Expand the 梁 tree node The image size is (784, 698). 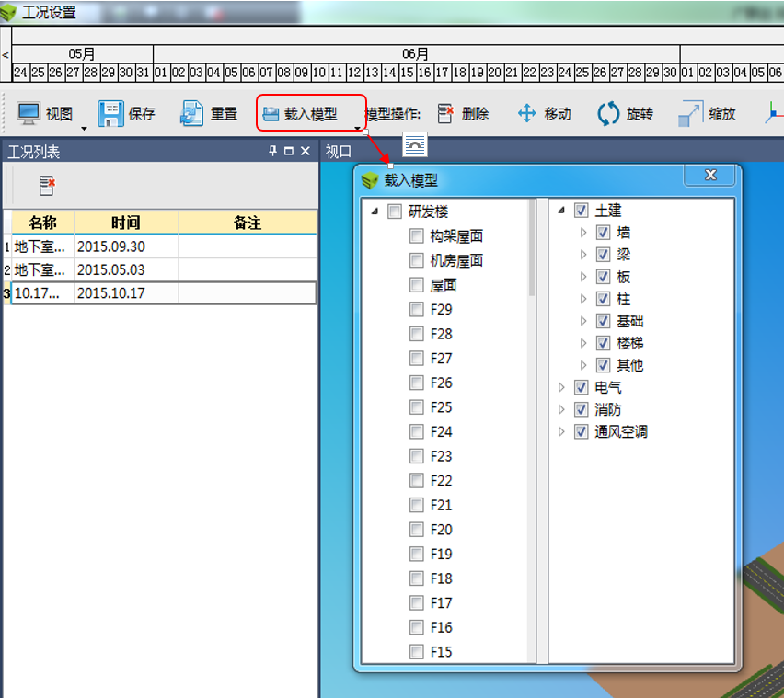[583, 255]
